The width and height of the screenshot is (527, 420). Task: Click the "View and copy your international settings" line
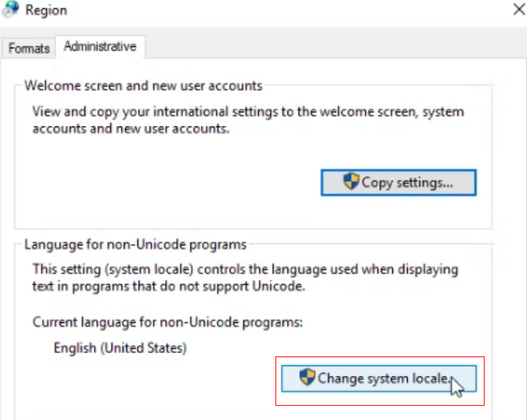248,112
